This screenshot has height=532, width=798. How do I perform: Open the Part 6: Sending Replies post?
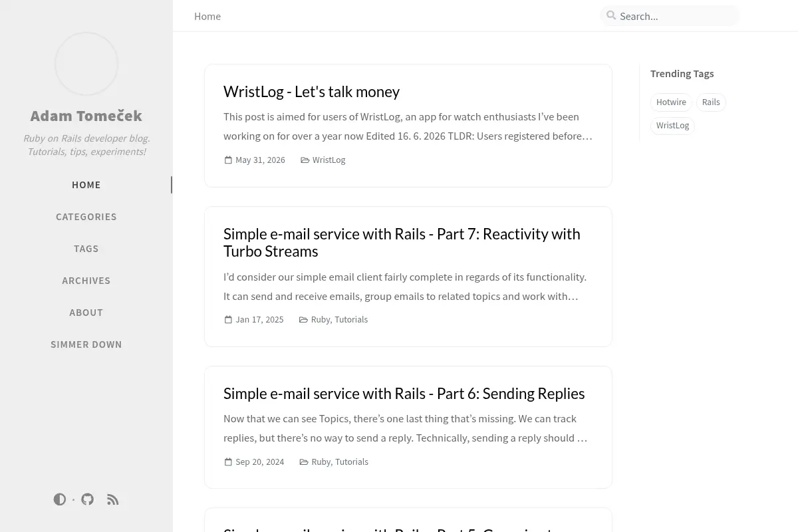pos(404,394)
